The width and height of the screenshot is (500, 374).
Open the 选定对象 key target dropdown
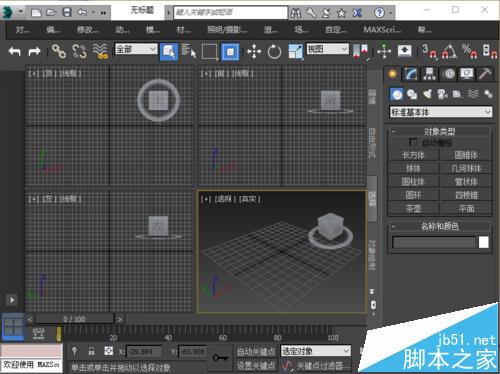pyautogui.click(x=316, y=351)
